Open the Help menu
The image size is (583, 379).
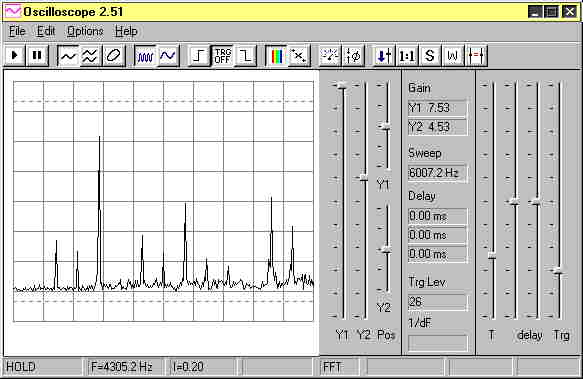(x=126, y=31)
